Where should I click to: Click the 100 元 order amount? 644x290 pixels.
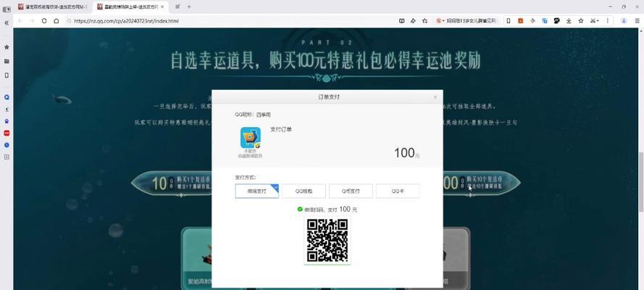[406, 153]
